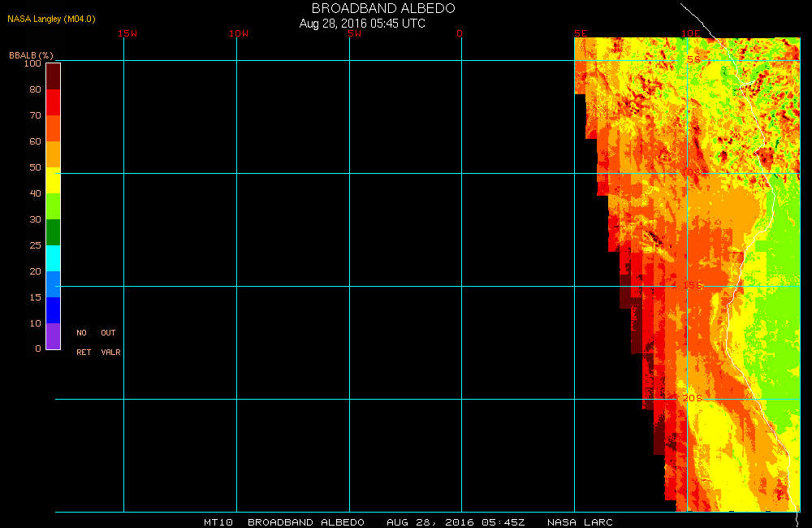Screen dimensions: 812x528
Task: Click the Aug 28, 2016 05:45 UTC timestamp
Action: pyautogui.click(x=362, y=24)
